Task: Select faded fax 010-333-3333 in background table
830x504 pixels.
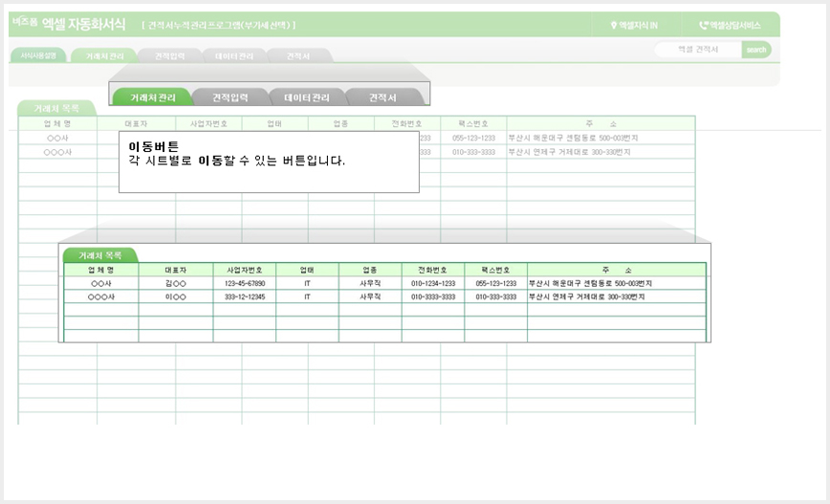Action: 473,152
